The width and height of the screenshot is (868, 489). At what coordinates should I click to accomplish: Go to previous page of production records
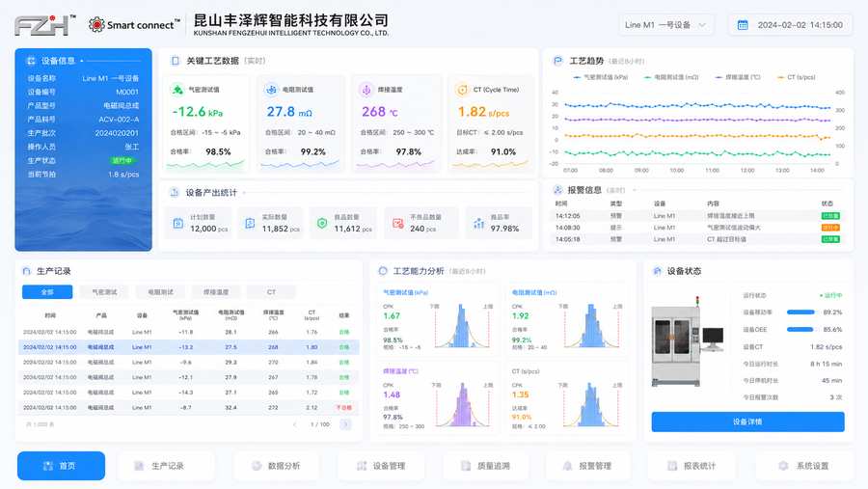pos(294,424)
